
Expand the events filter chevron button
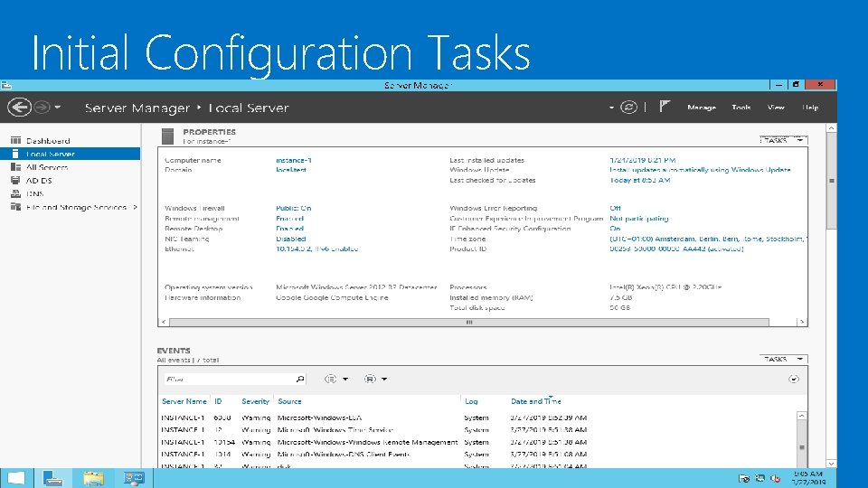pos(793,379)
